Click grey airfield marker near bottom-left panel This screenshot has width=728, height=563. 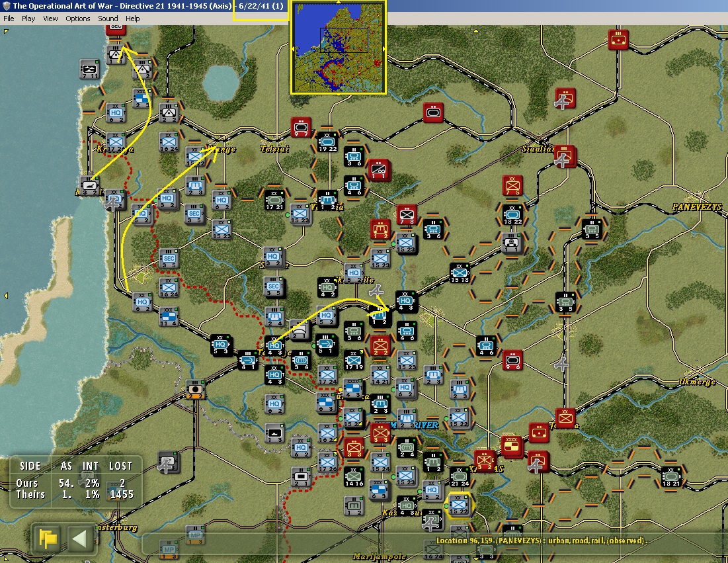(x=167, y=462)
